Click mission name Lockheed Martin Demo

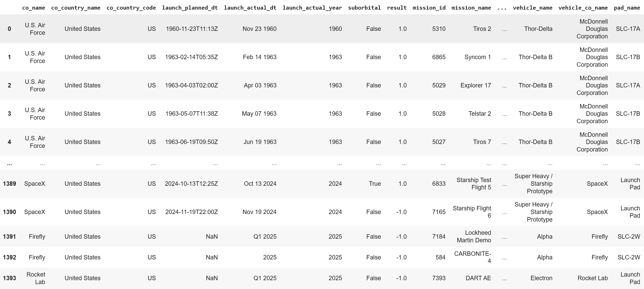[x=474, y=237]
